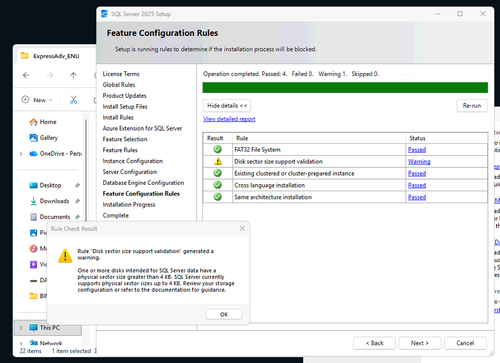Open Desktop in Explorer sidebar

tap(45, 185)
